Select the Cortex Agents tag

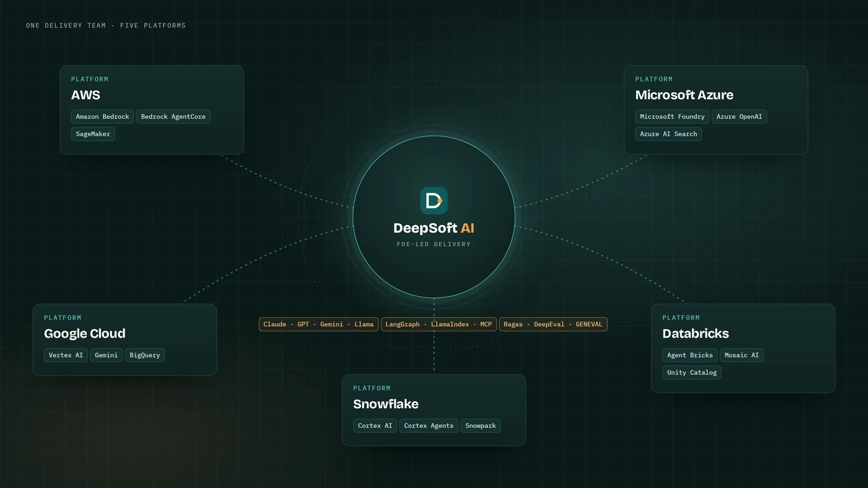tap(429, 426)
